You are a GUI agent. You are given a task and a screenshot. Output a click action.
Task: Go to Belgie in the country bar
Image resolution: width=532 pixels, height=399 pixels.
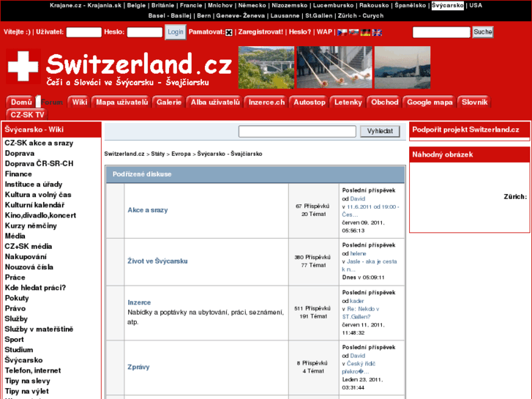coord(136,5)
